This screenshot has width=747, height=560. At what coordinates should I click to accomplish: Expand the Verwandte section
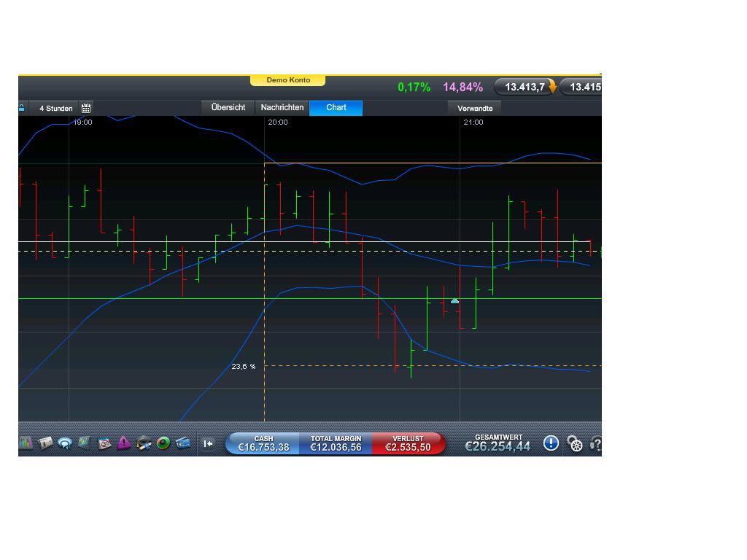(475, 108)
